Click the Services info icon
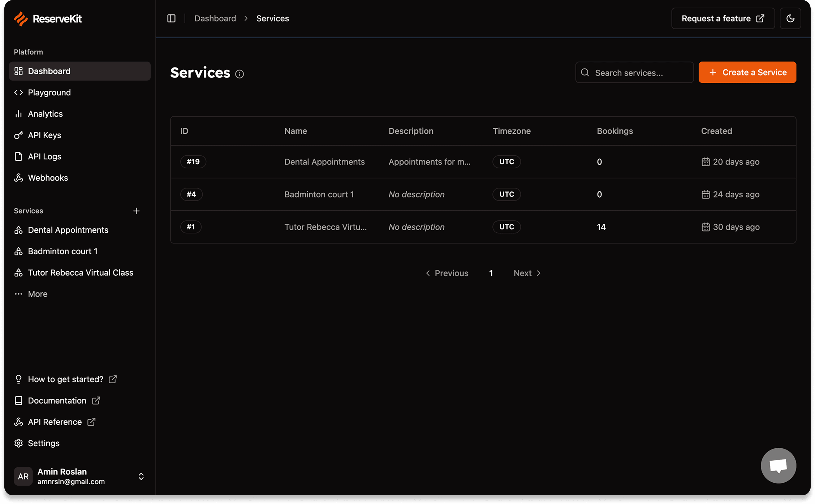This screenshot has height=504, width=815. point(240,74)
